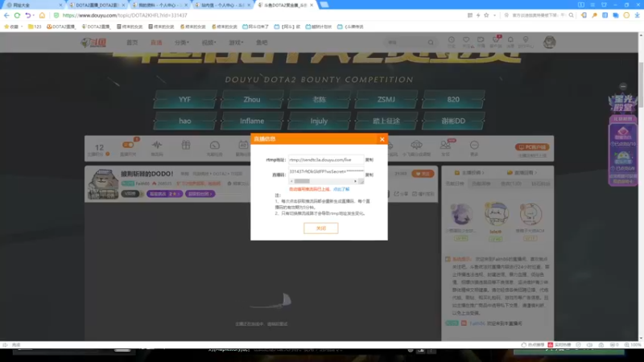Go to browser home page icon

point(42,15)
